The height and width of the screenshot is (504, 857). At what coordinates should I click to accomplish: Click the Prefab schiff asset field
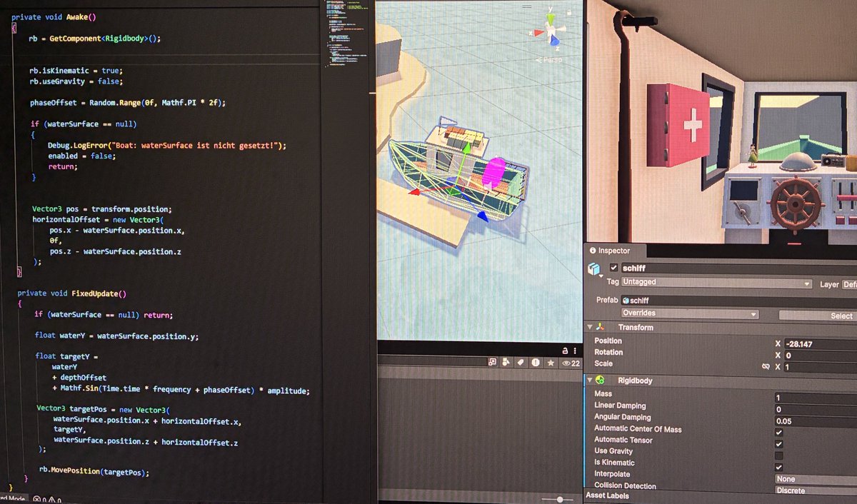(738, 301)
